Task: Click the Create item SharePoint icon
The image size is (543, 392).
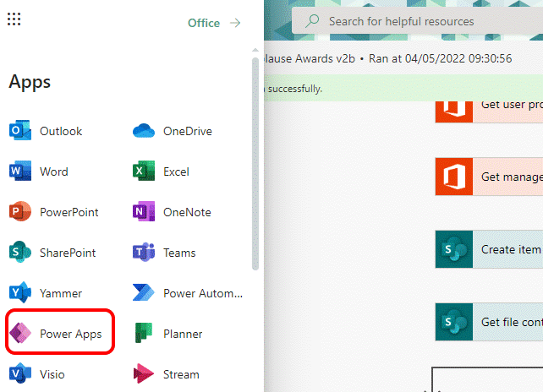Action: pyautogui.click(x=454, y=249)
